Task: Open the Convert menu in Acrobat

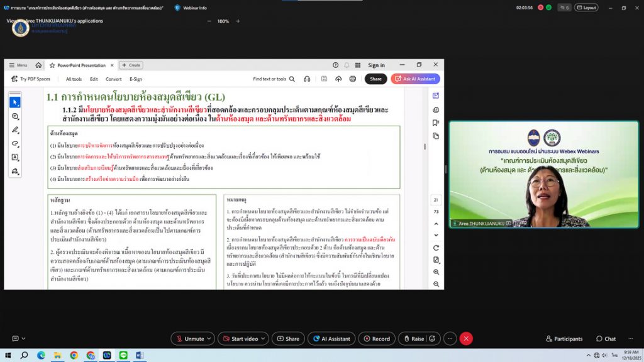Action: point(113,79)
